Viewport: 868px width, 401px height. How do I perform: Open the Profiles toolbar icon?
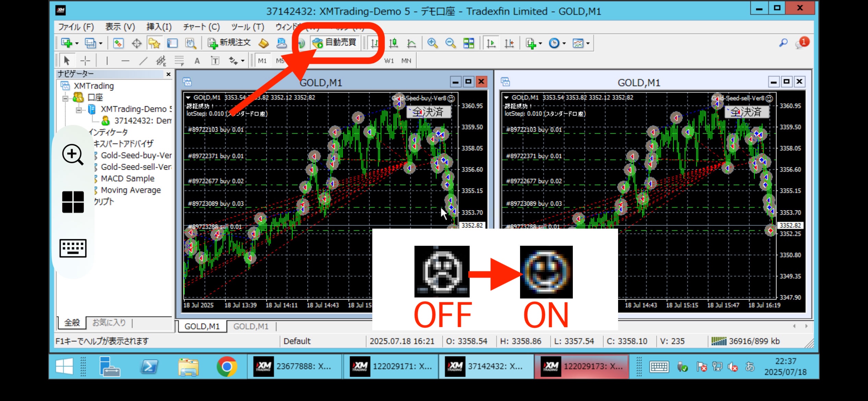point(90,43)
